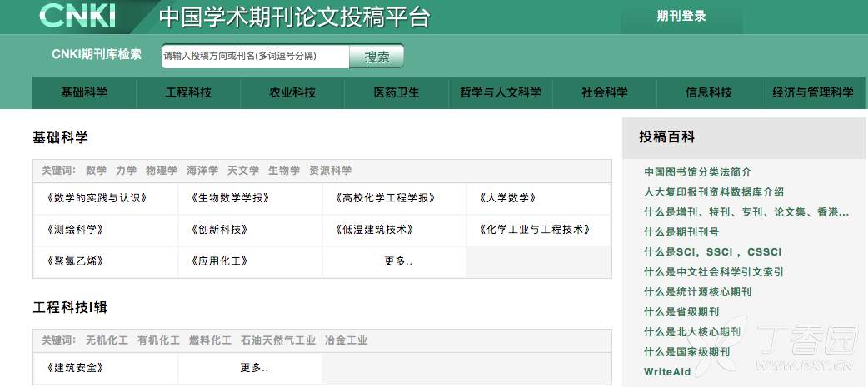Select keyword 数学
The height and width of the screenshot is (387, 868).
coord(96,171)
